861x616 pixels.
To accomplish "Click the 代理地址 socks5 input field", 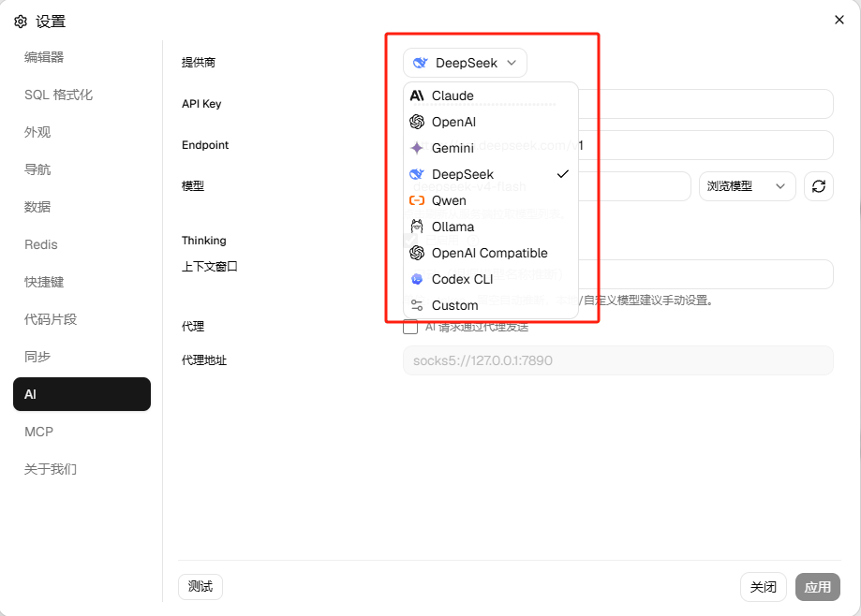I will point(617,360).
